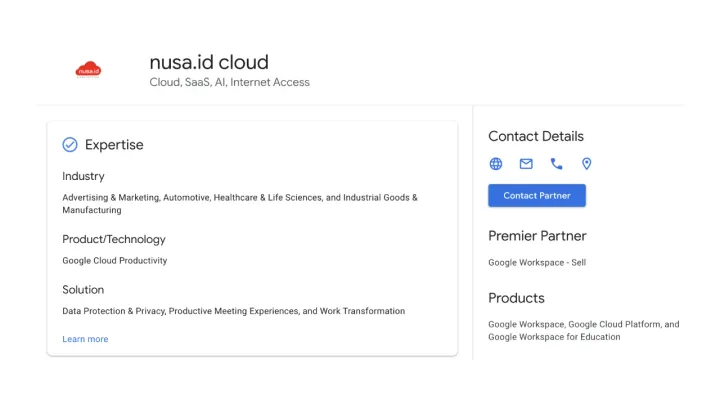Click the Expertise checkmark badge icon

[x=70, y=145]
